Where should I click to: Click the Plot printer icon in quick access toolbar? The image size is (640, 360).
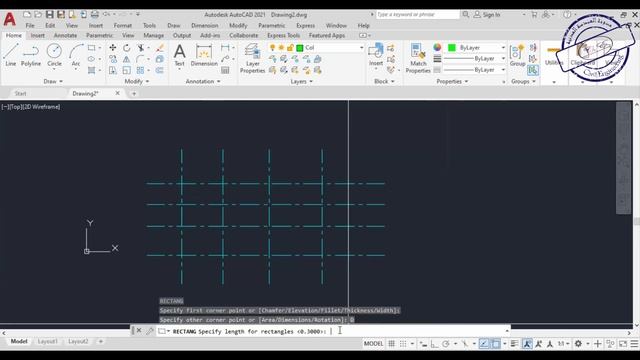(x=95, y=15)
